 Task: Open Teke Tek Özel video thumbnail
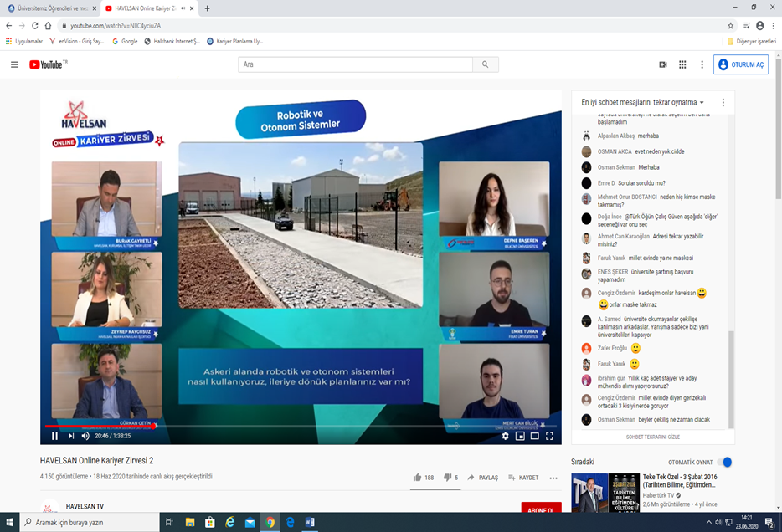tap(605, 494)
